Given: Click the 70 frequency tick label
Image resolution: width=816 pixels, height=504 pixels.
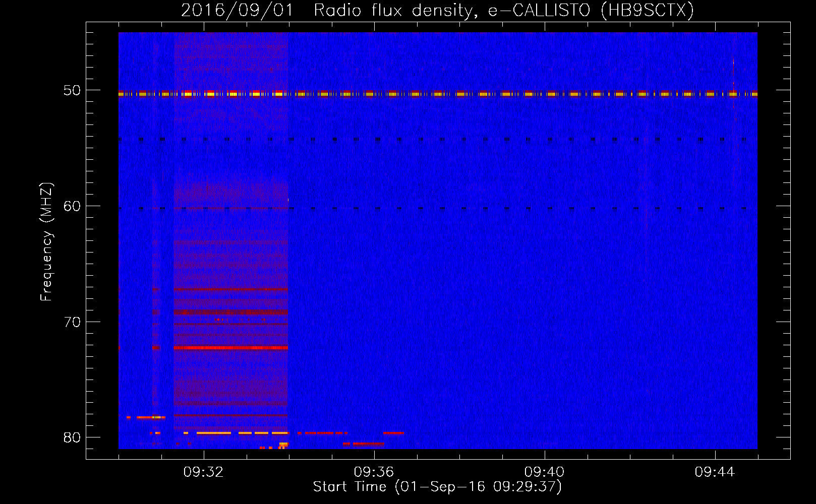Looking at the screenshot, I should point(72,322).
